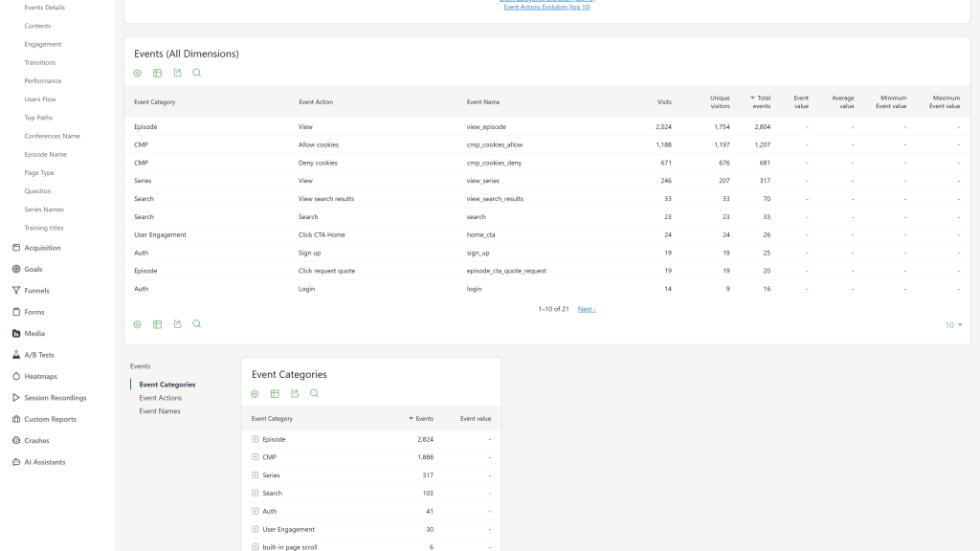The height and width of the screenshot is (551, 980).
Task: Expand the User Engagement row in Event Categories
Action: click(255, 529)
